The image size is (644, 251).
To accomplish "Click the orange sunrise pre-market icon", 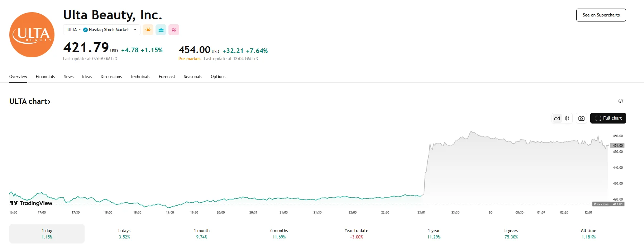I will [x=148, y=30].
